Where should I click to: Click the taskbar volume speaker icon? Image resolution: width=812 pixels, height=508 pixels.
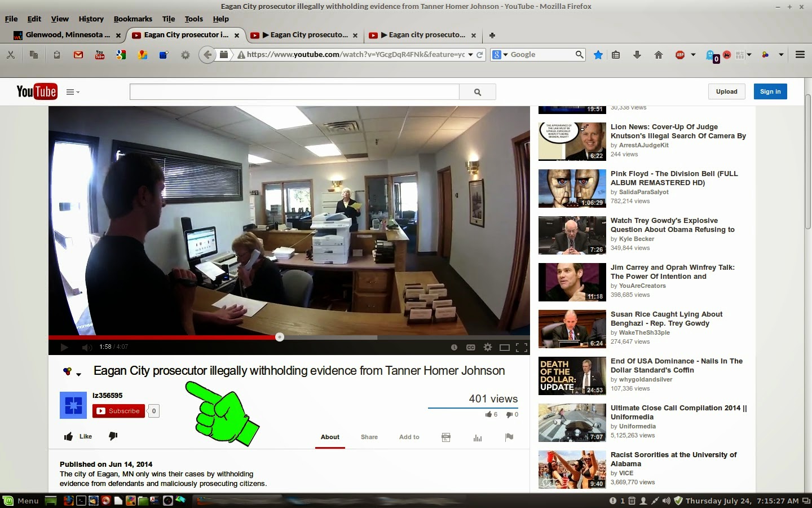pyautogui.click(x=667, y=501)
